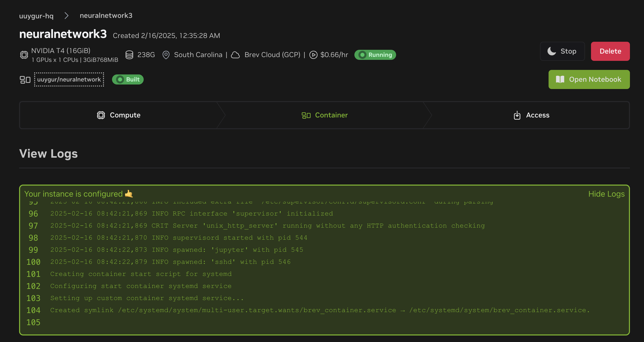Screen dimensions: 644x342
Task: Open the Access tab
Action: [x=531, y=115]
